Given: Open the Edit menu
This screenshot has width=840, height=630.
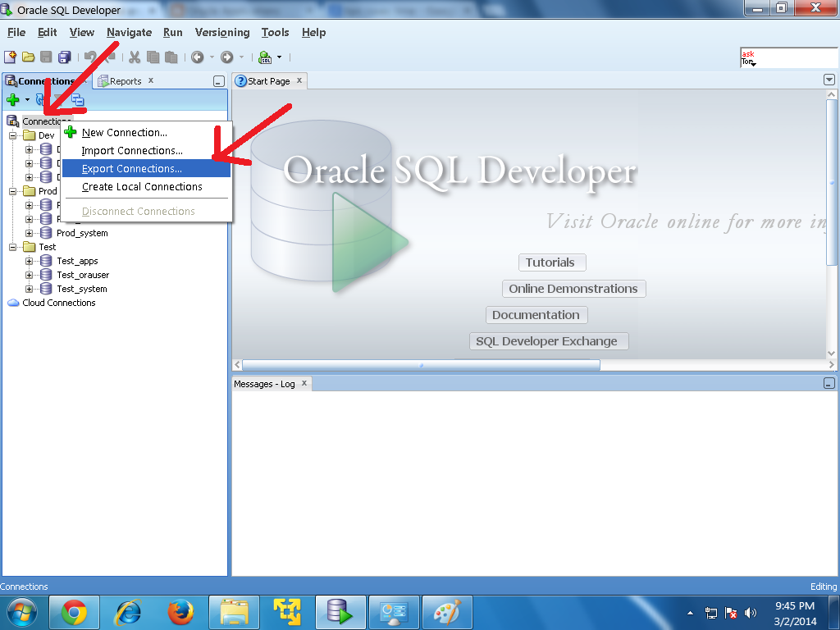Looking at the screenshot, I should pyautogui.click(x=47, y=33).
